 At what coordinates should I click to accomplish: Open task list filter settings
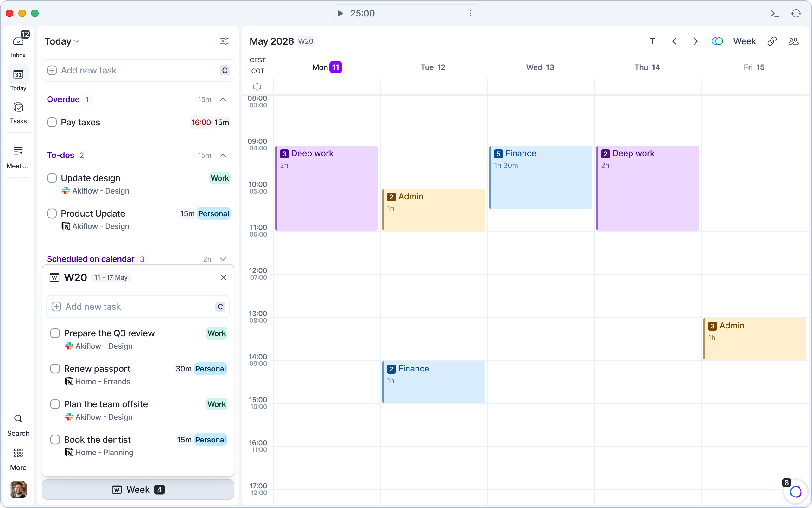tap(224, 41)
